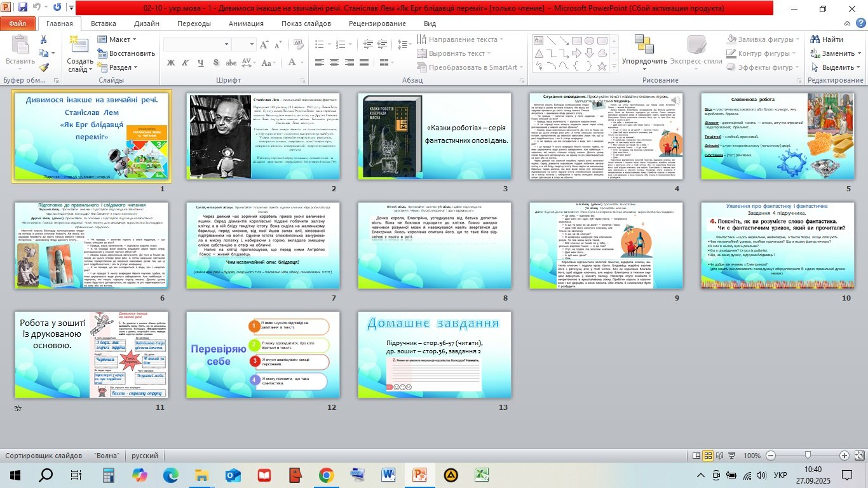Screen dimensions: 868x488
Task: Click the Восстановить slide reset button
Action: (126, 53)
